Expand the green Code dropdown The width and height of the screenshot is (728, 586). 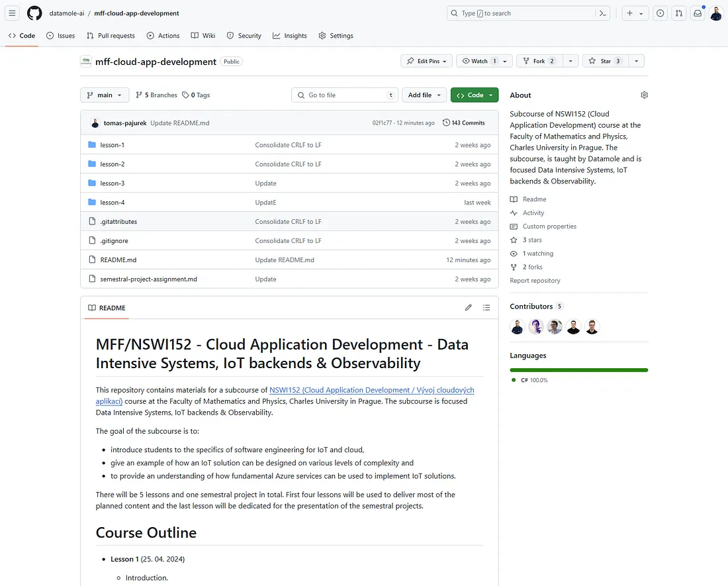click(x=474, y=95)
